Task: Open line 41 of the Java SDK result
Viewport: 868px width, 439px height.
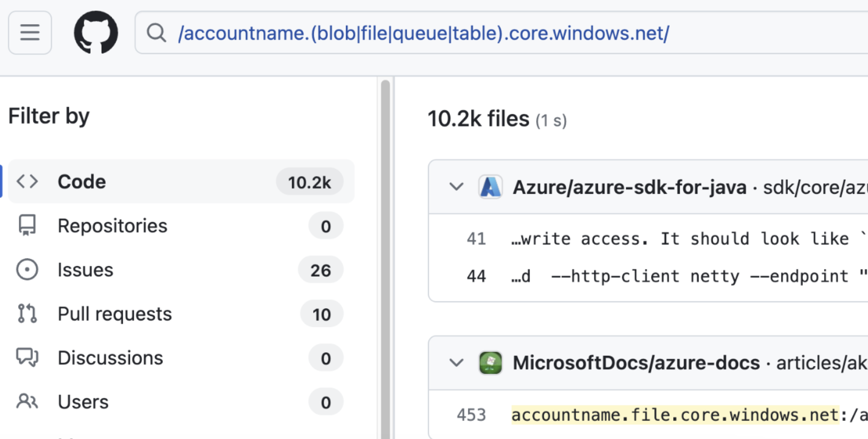Action: [x=476, y=239]
